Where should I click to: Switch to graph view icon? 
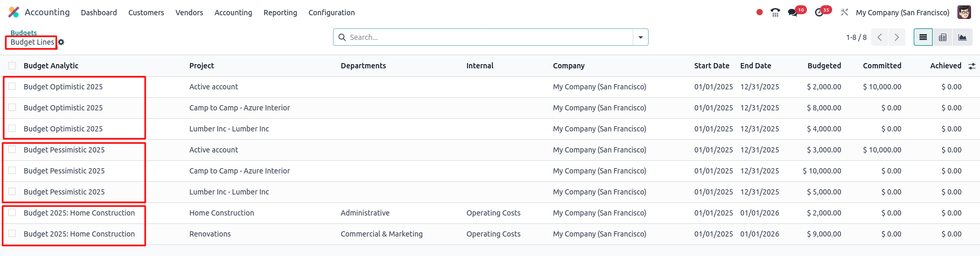click(x=962, y=37)
